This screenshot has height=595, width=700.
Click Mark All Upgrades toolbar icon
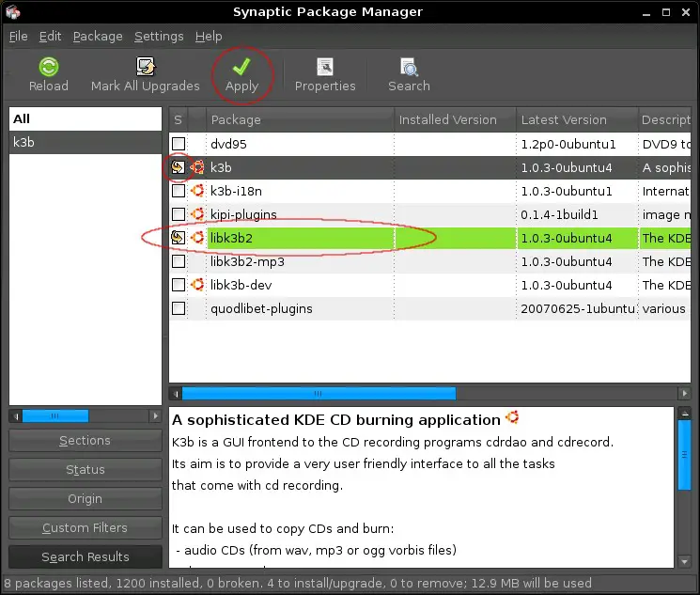145,67
